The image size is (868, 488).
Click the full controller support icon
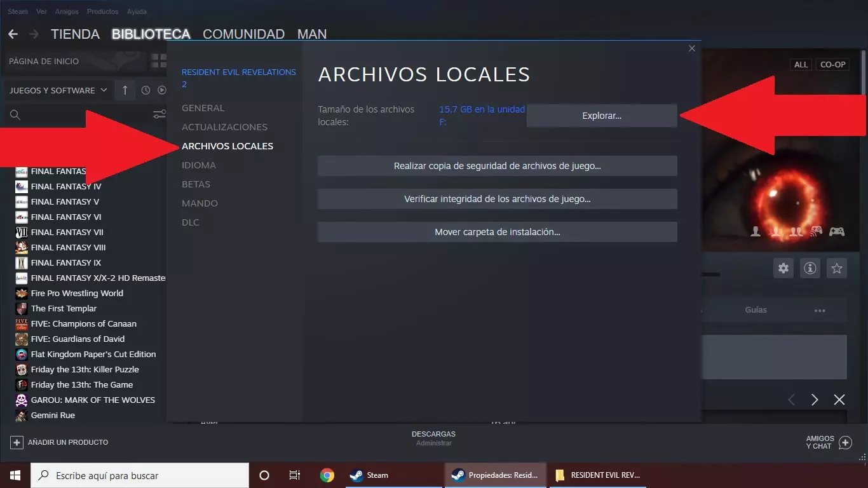[x=837, y=231]
